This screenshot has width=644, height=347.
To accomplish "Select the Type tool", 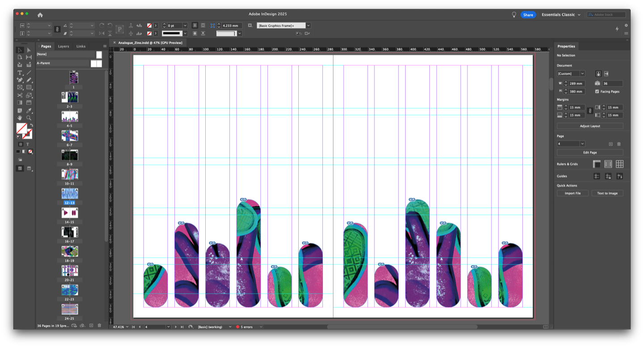I will (20, 73).
